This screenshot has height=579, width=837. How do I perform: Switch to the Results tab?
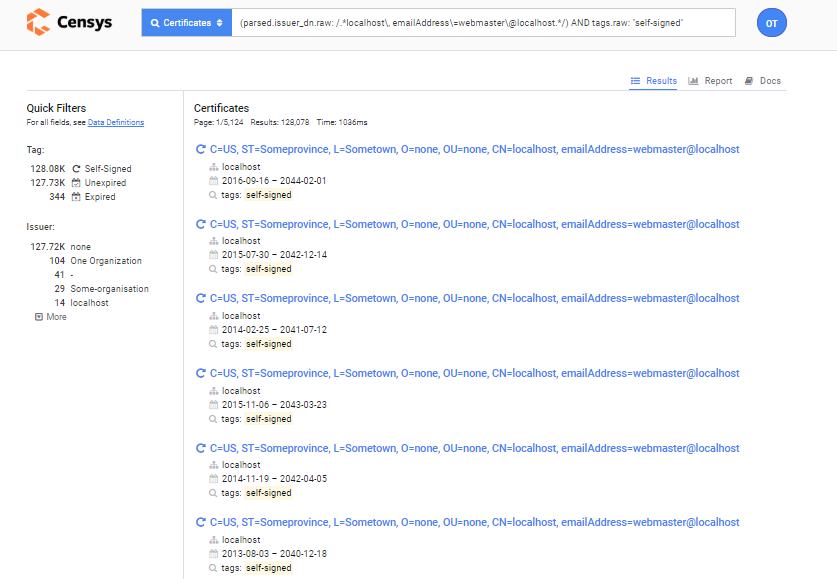pyautogui.click(x=653, y=81)
